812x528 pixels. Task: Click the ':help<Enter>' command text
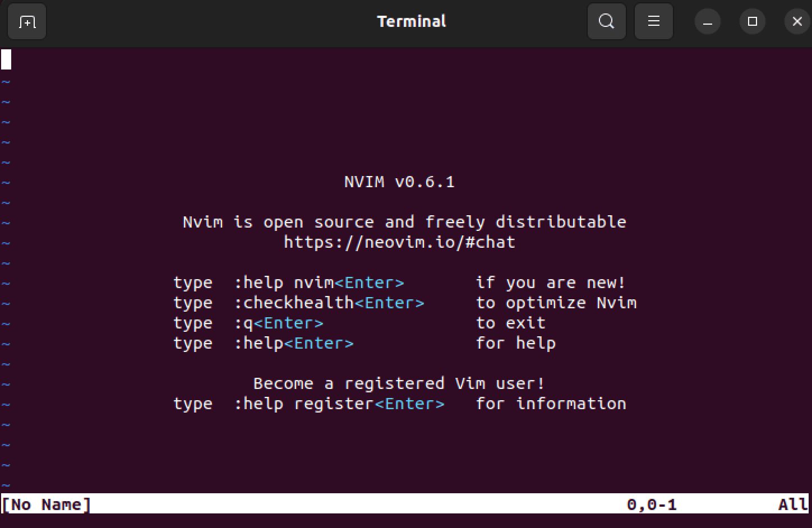point(293,343)
